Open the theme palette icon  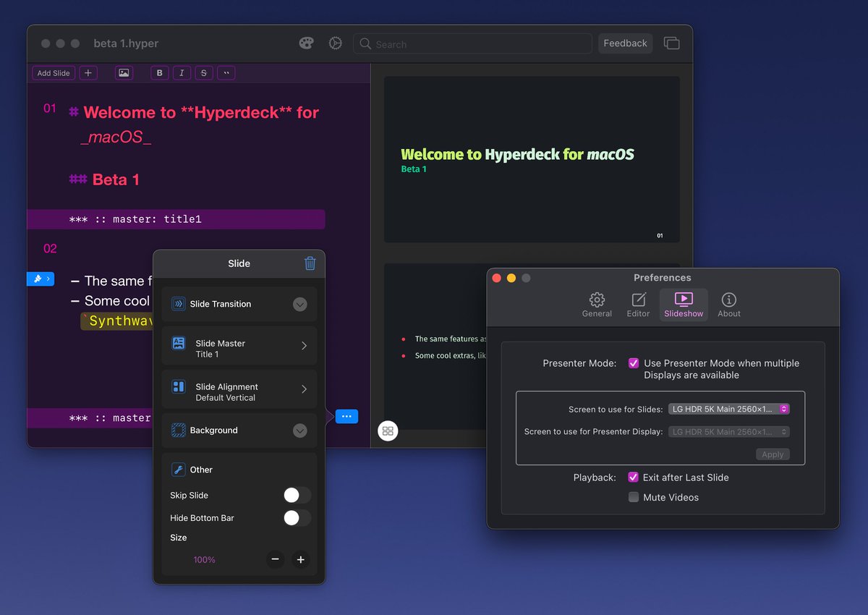click(307, 43)
